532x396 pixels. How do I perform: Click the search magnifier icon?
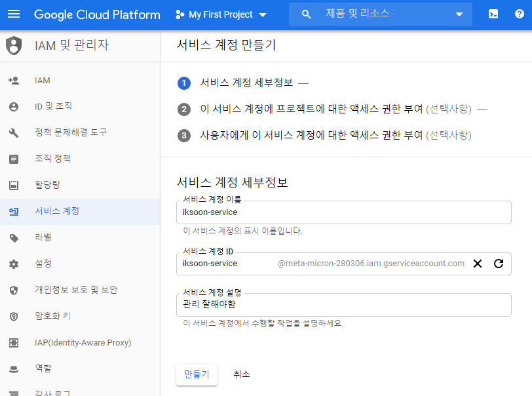tap(306, 14)
